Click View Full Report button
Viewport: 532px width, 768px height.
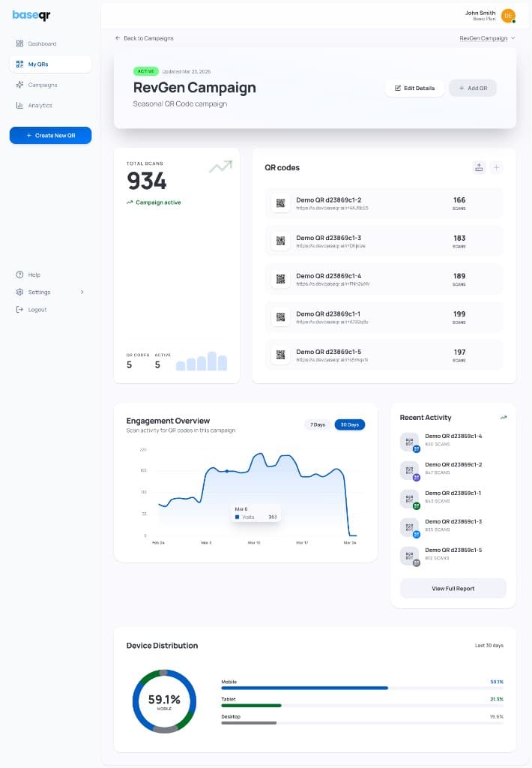tap(453, 588)
